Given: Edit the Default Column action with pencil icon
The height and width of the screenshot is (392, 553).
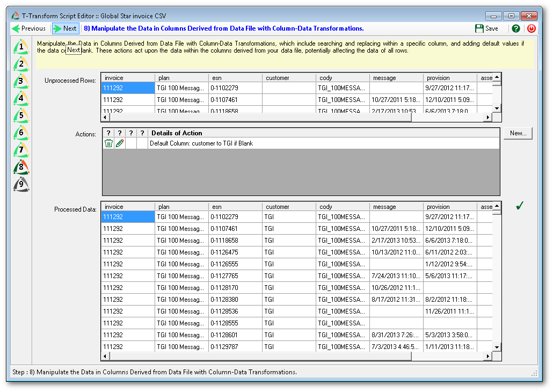Looking at the screenshot, I should click(120, 143).
